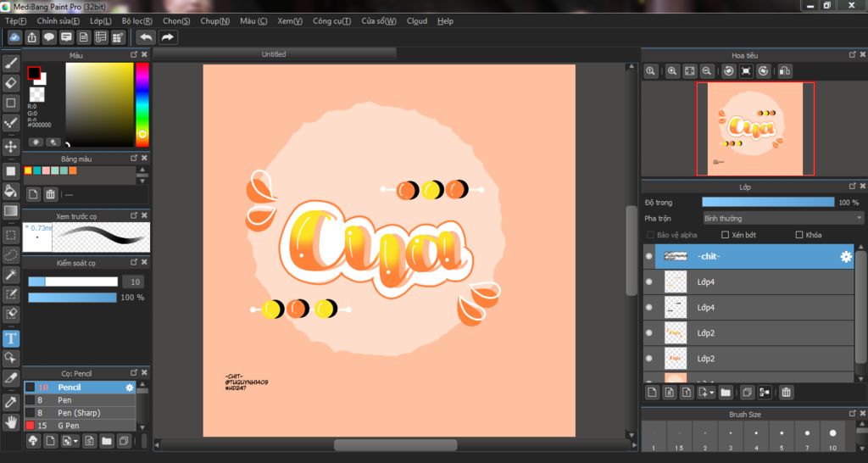The image size is (868, 463).
Task: Open the Chọn(S) menu
Action: 176,21
